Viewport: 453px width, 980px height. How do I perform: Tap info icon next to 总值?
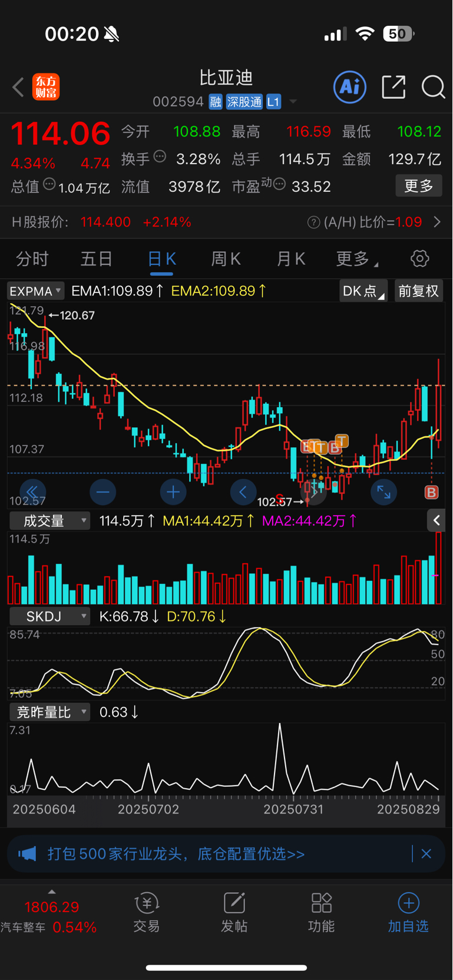[49, 184]
